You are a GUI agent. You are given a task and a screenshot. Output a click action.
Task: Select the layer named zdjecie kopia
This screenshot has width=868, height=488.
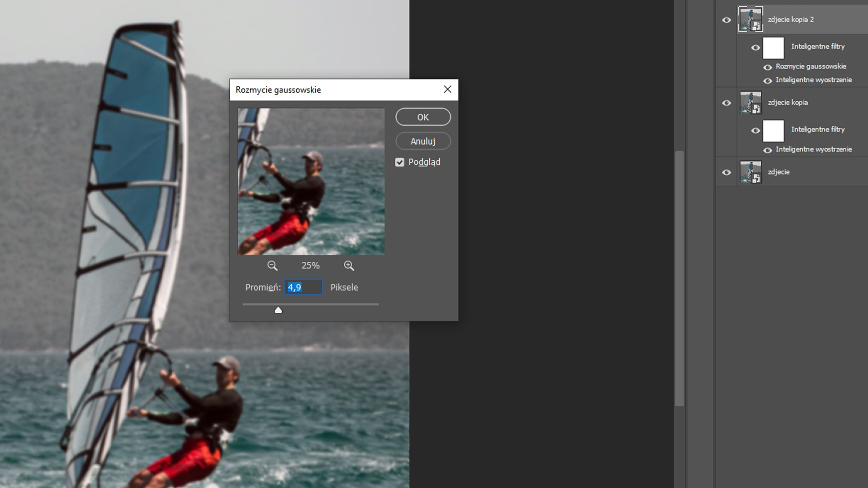(x=787, y=102)
